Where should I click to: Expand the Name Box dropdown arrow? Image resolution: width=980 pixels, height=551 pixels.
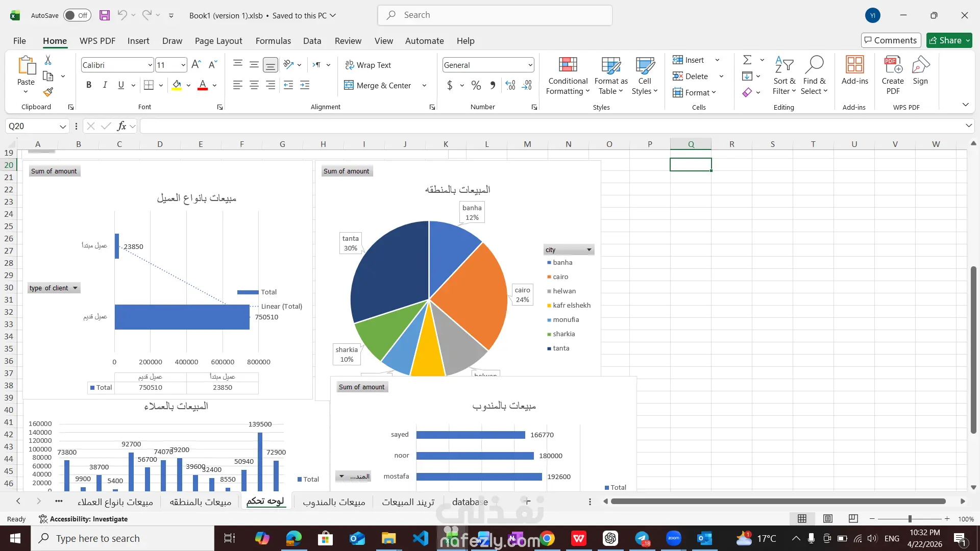coord(63,126)
